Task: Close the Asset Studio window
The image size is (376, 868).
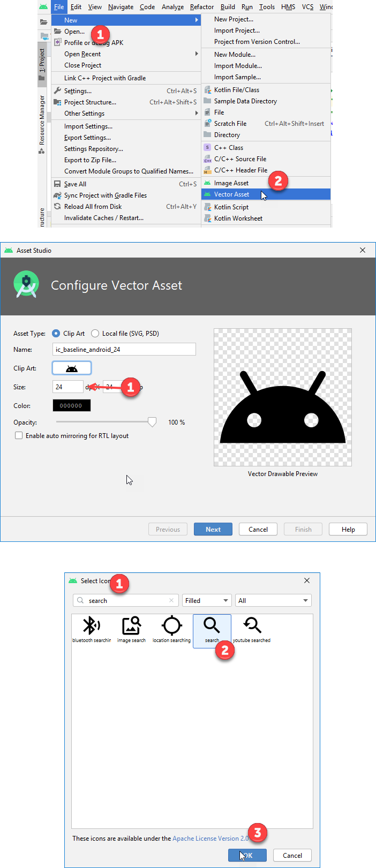Action: click(x=363, y=250)
